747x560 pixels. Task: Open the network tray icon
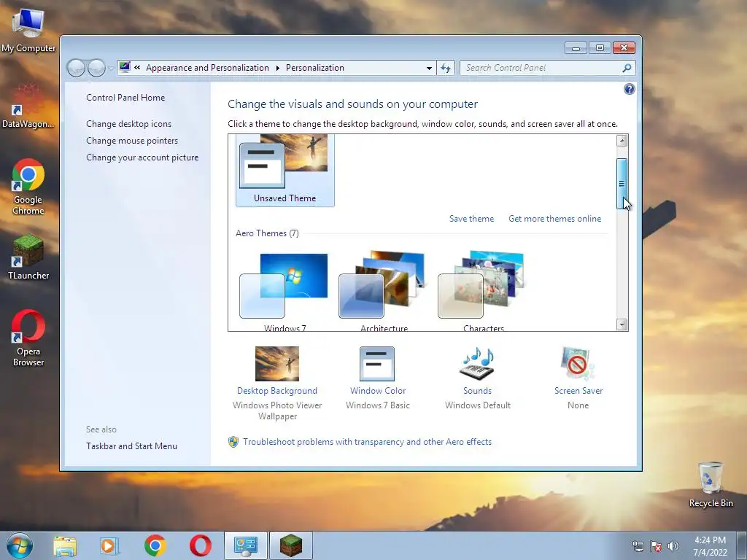(x=638, y=546)
